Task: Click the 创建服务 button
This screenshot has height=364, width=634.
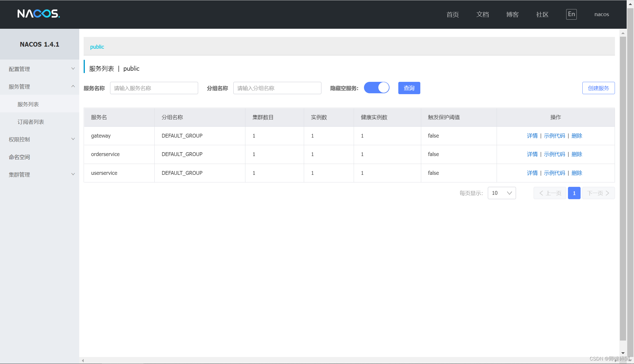Action: pos(598,88)
